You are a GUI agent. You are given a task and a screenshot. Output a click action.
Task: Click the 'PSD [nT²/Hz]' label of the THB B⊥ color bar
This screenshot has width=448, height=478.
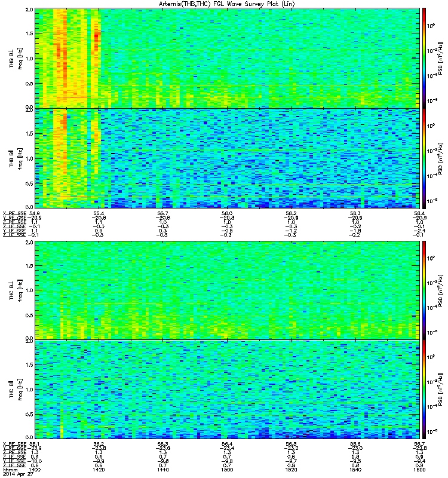tap(441, 59)
